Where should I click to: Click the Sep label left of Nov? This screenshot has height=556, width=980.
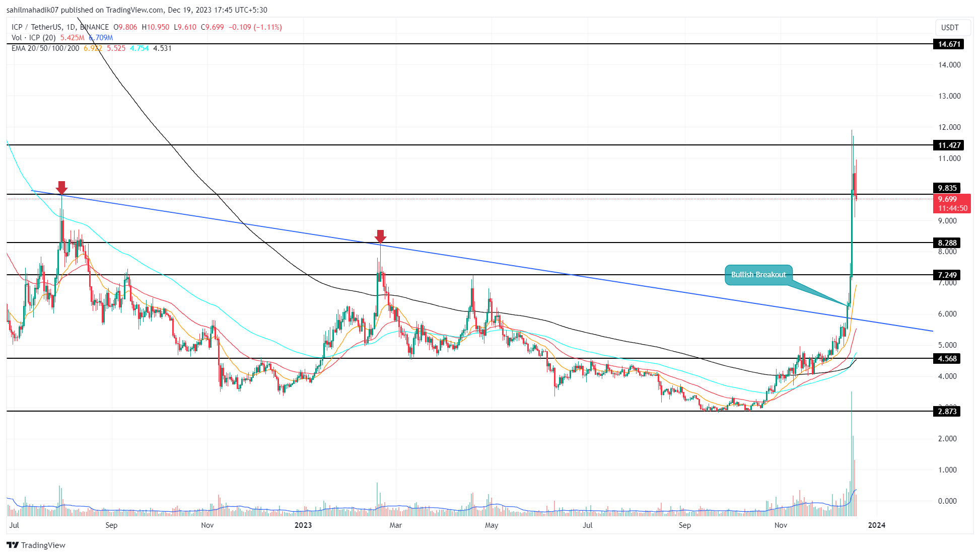tap(111, 525)
